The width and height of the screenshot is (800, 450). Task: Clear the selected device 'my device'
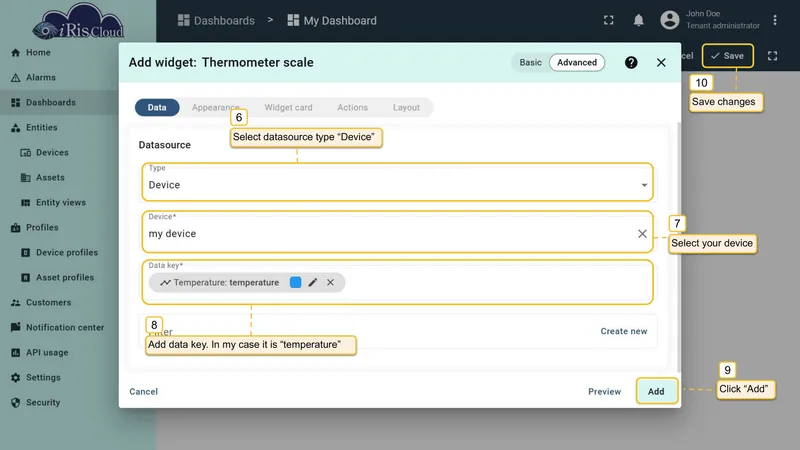[642, 234]
